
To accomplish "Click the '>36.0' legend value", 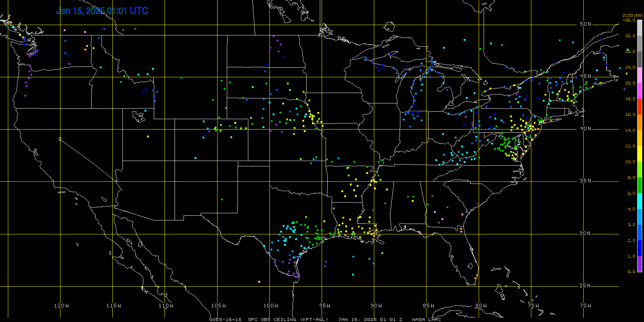I will [629, 20].
